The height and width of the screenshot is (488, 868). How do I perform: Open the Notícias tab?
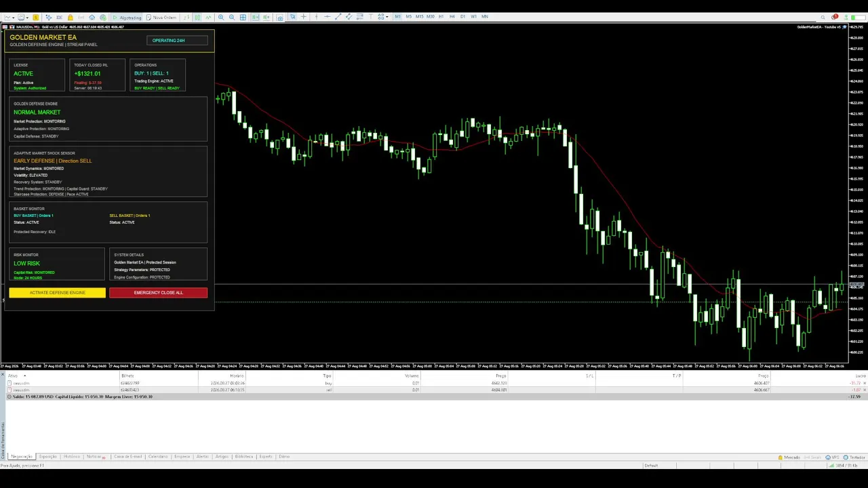[x=95, y=457]
